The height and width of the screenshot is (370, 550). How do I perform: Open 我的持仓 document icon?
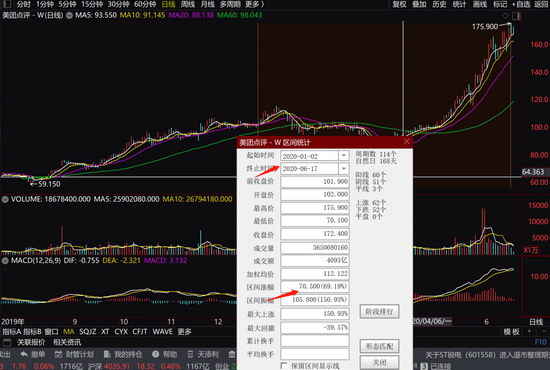[107, 354]
